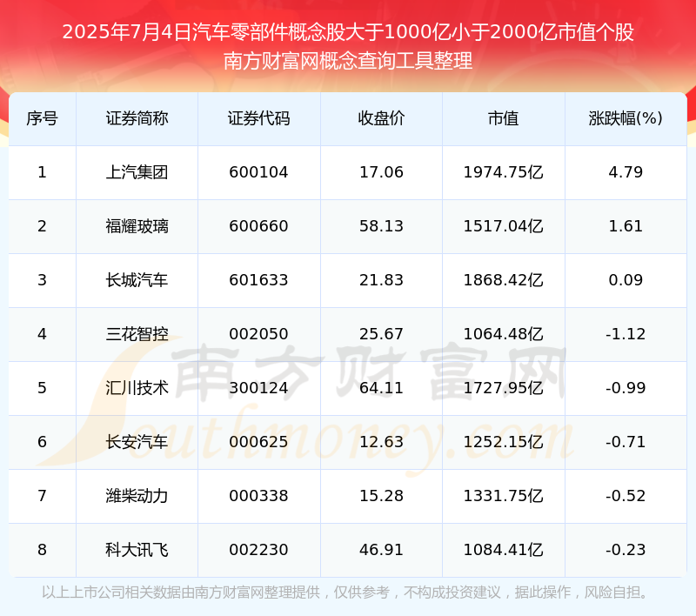This screenshot has width=696, height=616.
Task: Click serial number 4 in 三花智控 row
Action: (42, 334)
